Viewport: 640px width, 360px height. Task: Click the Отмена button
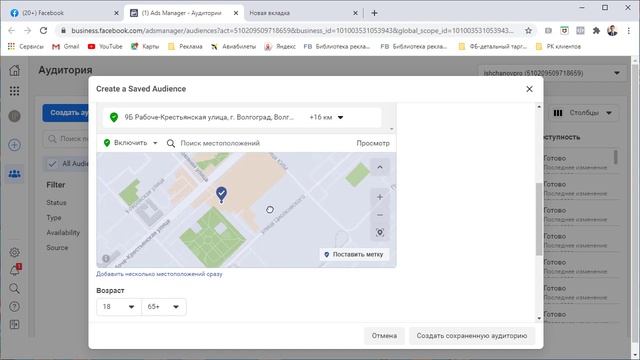tap(384, 336)
